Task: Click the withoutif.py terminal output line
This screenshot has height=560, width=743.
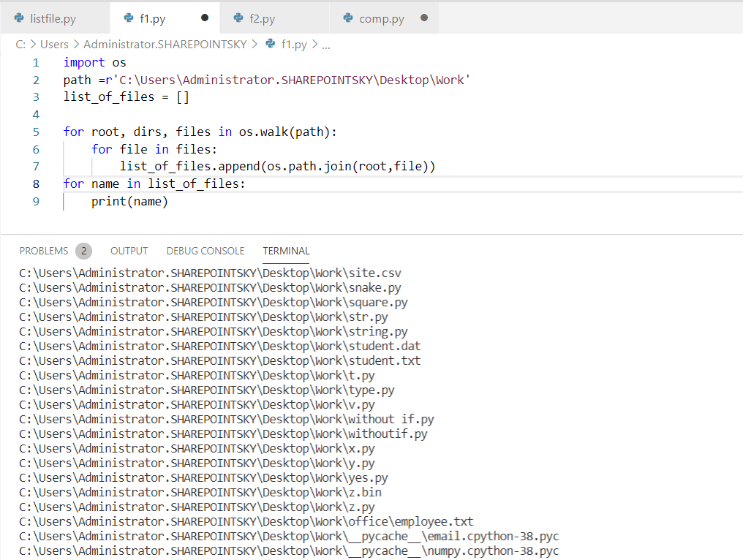Action: click(223, 434)
